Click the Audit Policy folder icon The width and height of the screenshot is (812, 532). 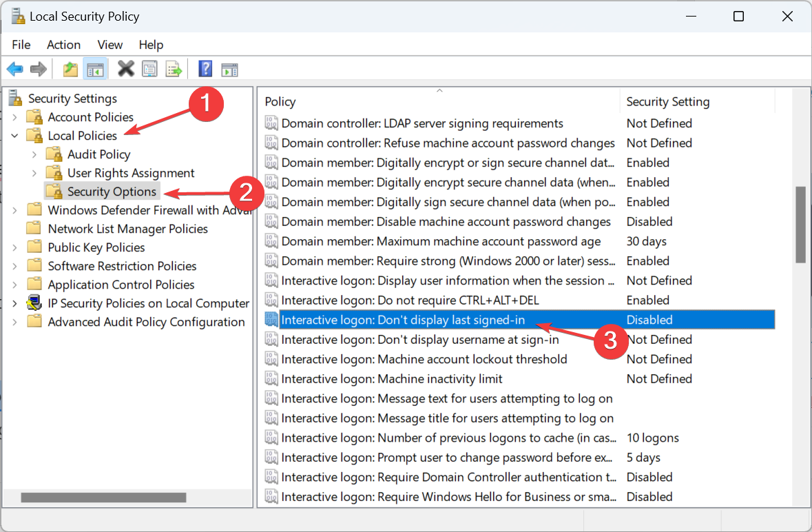tap(54, 154)
